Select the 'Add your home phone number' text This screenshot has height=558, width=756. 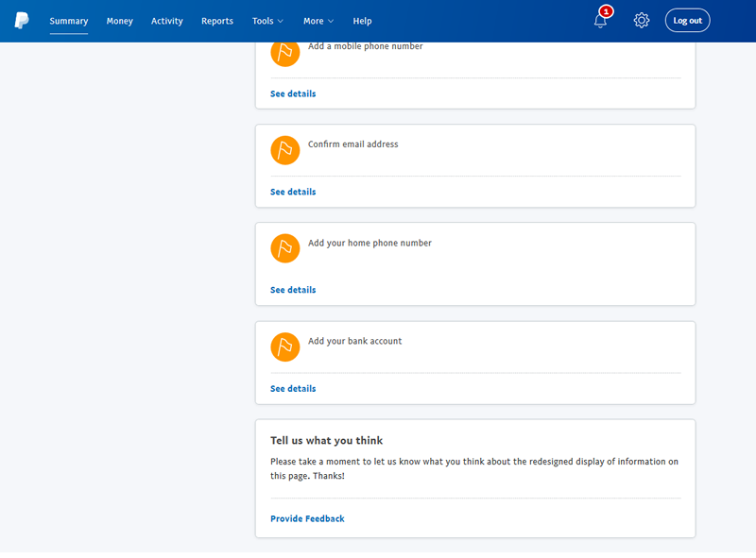[369, 243]
